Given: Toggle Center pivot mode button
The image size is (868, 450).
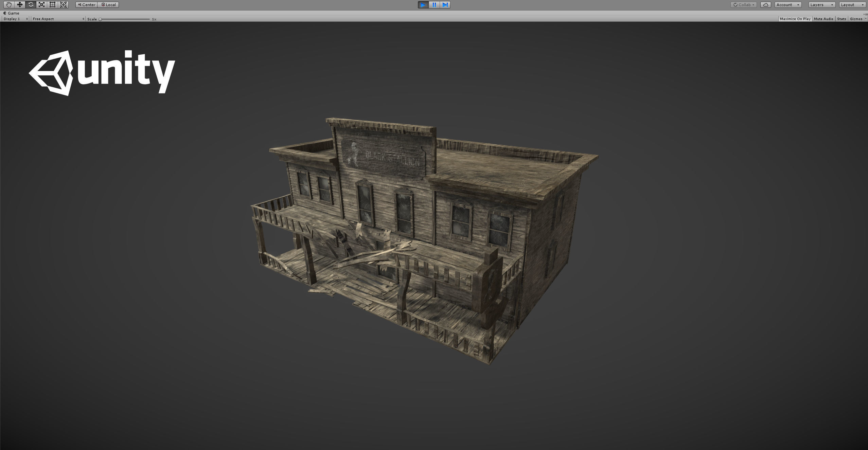Looking at the screenshot, I should (x=87, y=5).
